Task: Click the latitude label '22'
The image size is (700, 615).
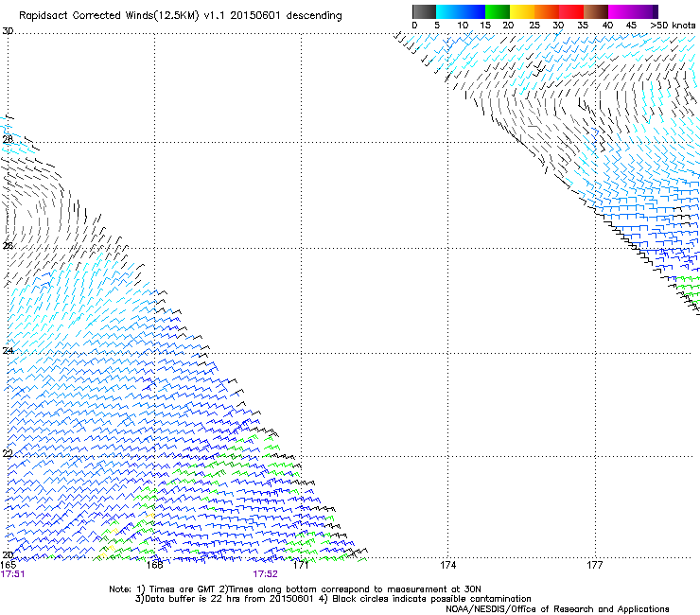Action: (8, 454)
